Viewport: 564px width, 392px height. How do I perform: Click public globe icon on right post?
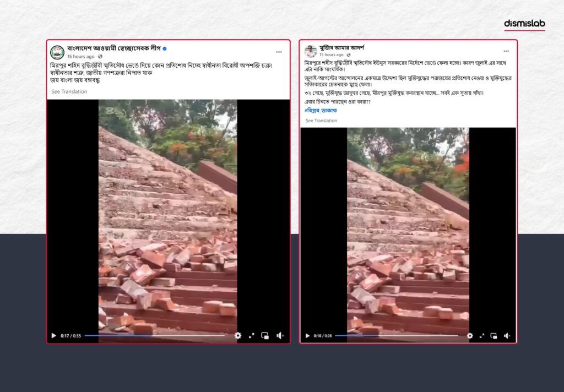point(349,55)
